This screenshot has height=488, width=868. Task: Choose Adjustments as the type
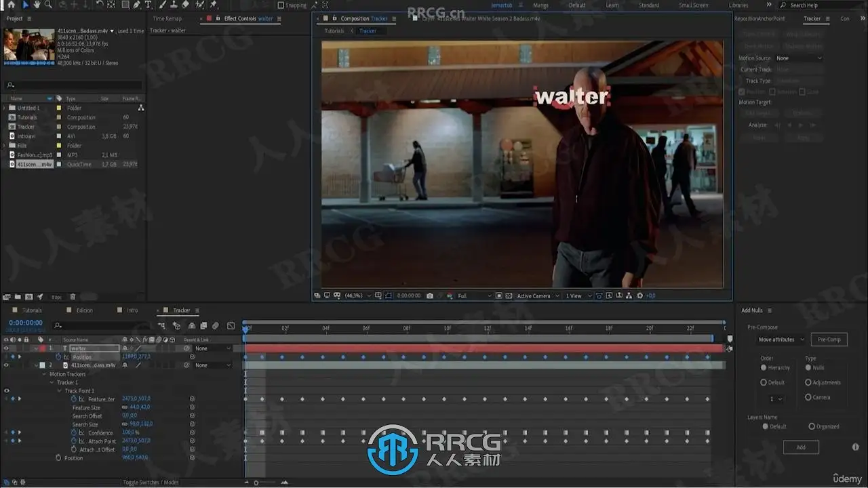coord(808,382)
